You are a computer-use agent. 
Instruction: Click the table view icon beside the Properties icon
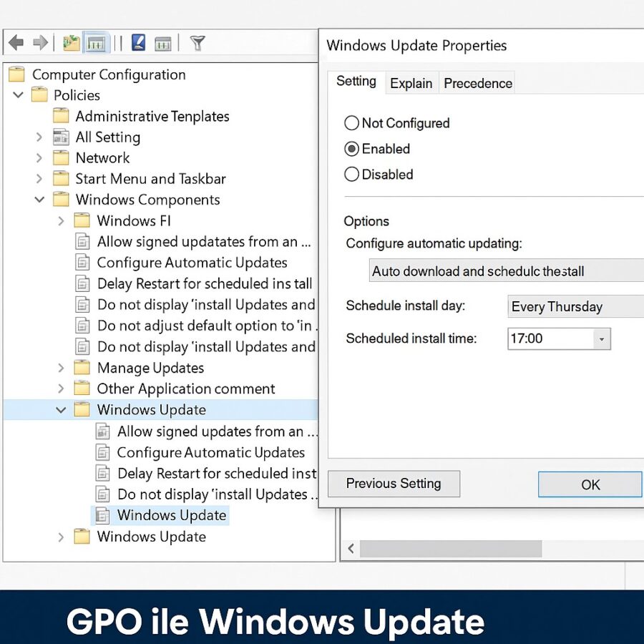[162, 44]
